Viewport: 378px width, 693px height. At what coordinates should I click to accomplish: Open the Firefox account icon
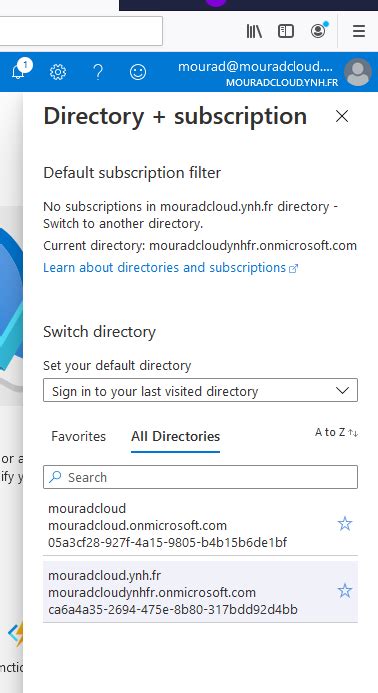(318, 30)
